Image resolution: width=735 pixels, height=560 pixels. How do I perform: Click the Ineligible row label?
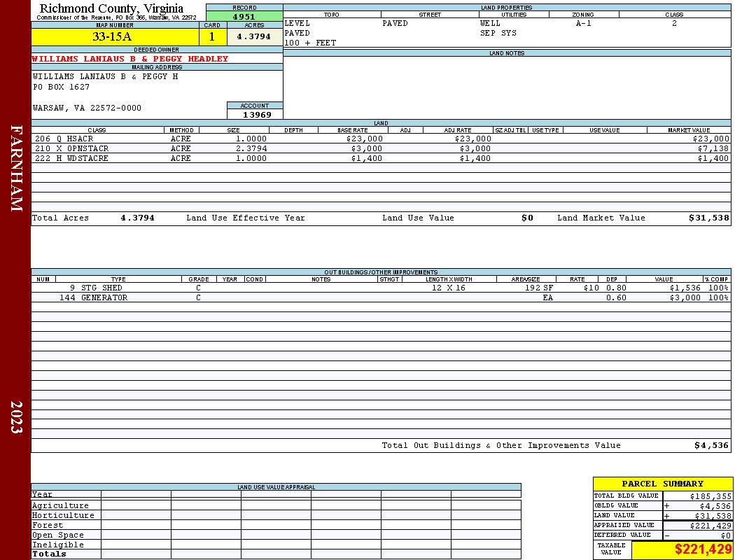[57, 545]
